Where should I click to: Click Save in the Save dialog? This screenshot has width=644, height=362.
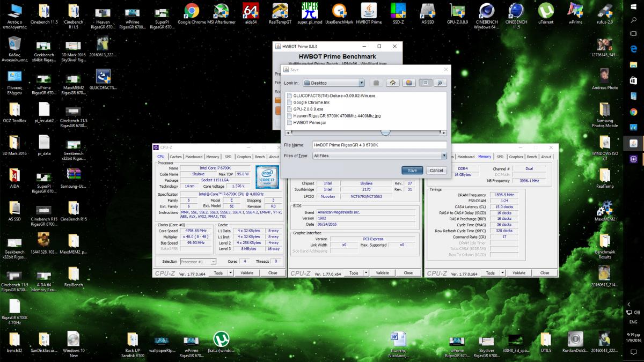(x=412, y=170)
